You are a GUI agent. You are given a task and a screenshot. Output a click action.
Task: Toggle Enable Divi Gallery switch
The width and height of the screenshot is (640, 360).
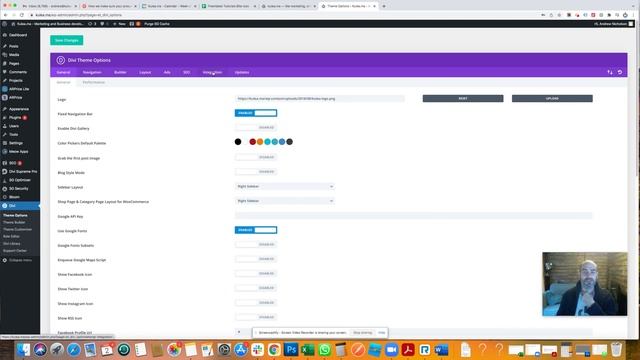[x=256, y=128]
